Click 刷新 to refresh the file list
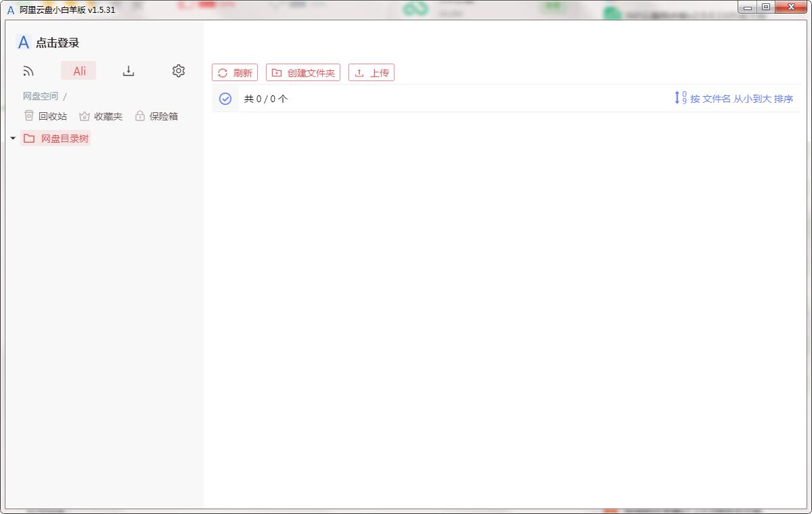 click(x=235, y=72)
